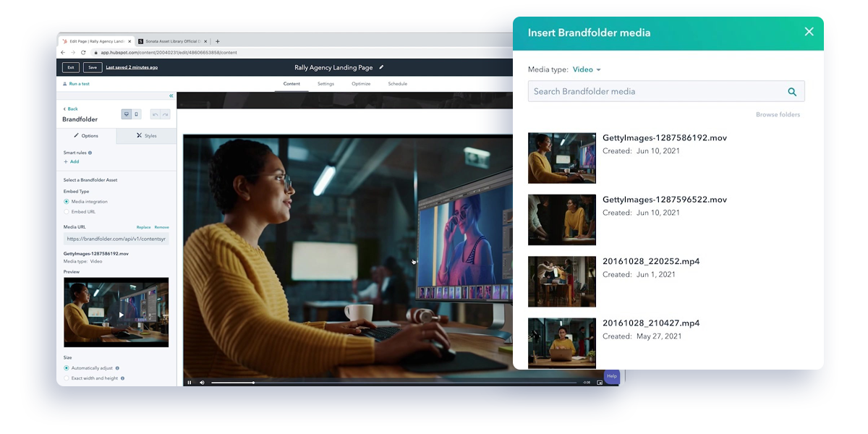Close the Insert Brandfolder media panel
The width and height of the screenshot is (868, 434).
809,32
